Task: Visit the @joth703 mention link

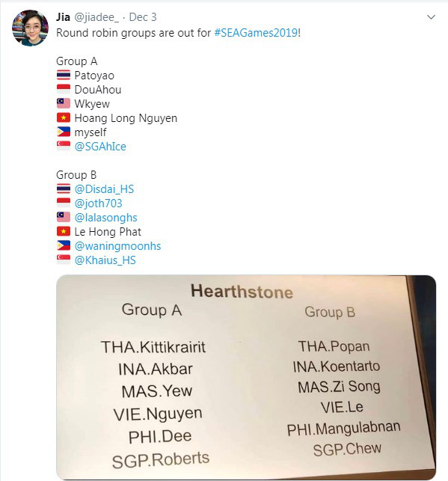Action: [99, 203]
